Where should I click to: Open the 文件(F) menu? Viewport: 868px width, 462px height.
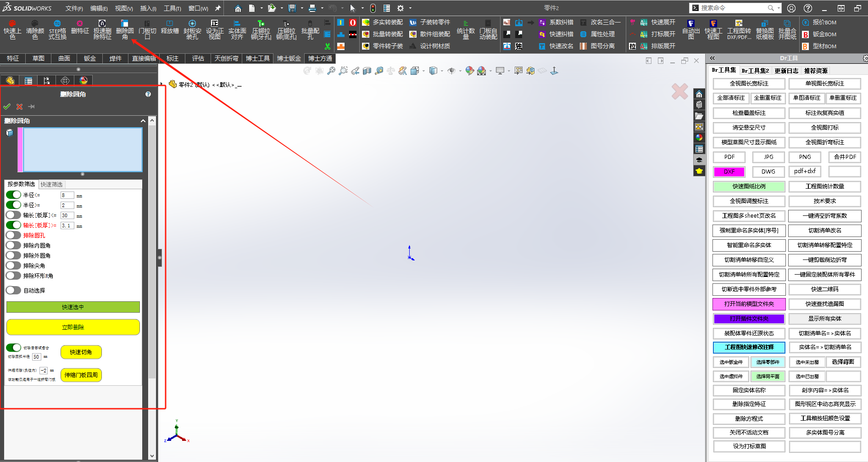(74, 8)
